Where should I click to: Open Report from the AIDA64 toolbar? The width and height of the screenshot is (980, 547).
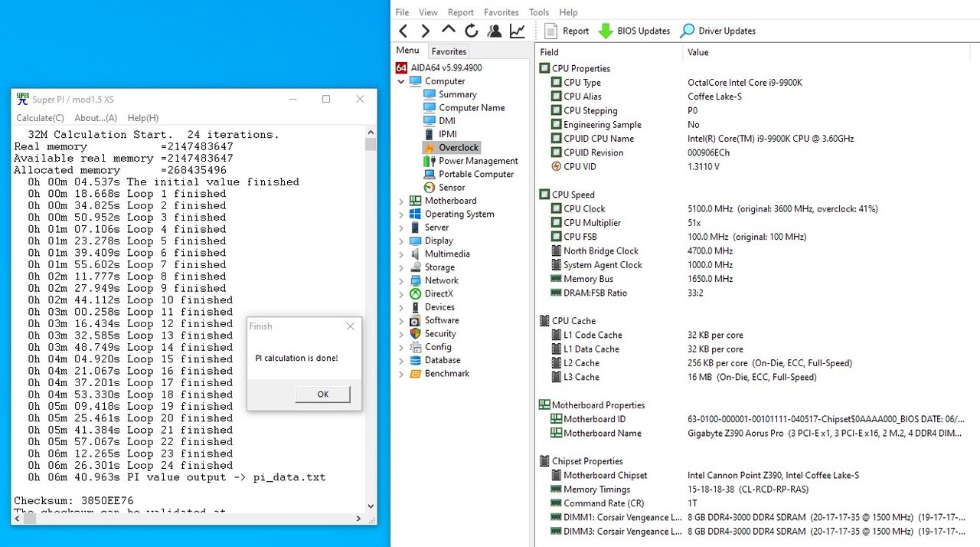click(567, 31)
